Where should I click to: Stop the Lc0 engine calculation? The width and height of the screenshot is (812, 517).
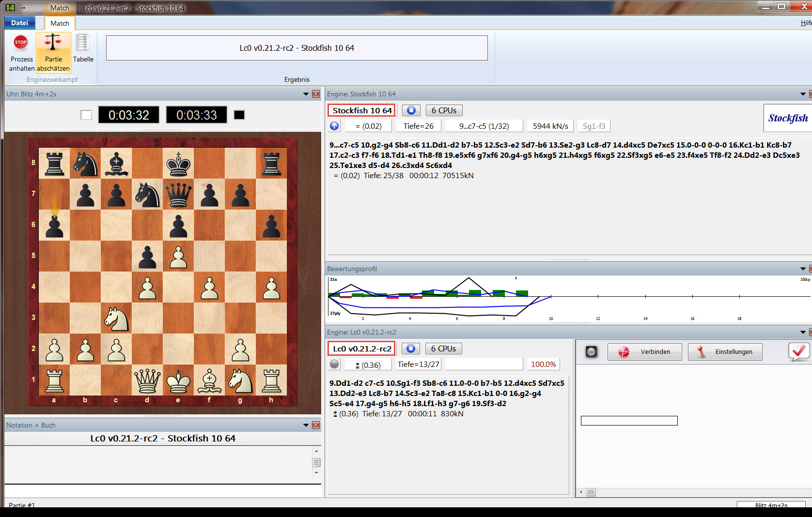click(x=411, y=349)
